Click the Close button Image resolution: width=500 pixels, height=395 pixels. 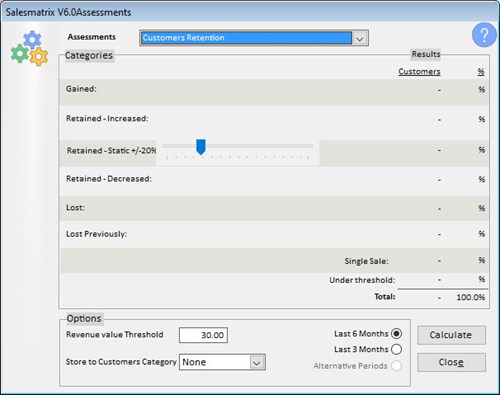coord(451,362)
